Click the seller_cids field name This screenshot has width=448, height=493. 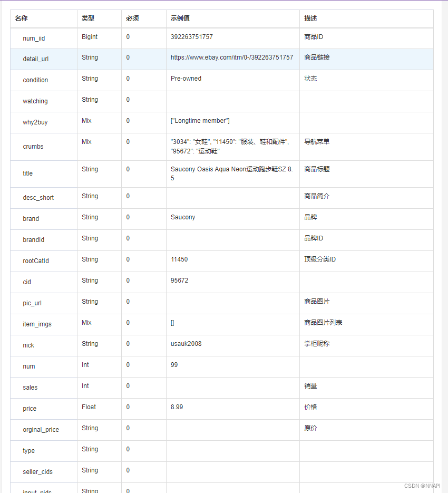pos(37,471)
